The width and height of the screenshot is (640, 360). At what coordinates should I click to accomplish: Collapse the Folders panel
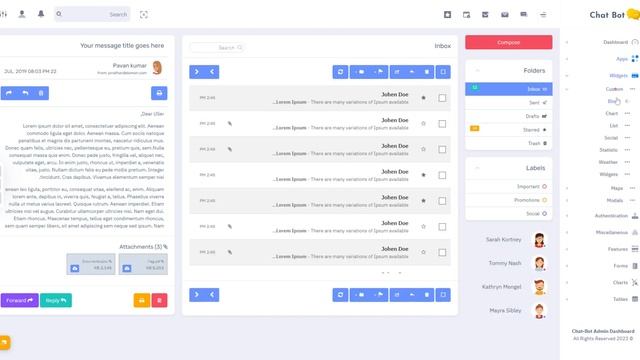point(477,71)
